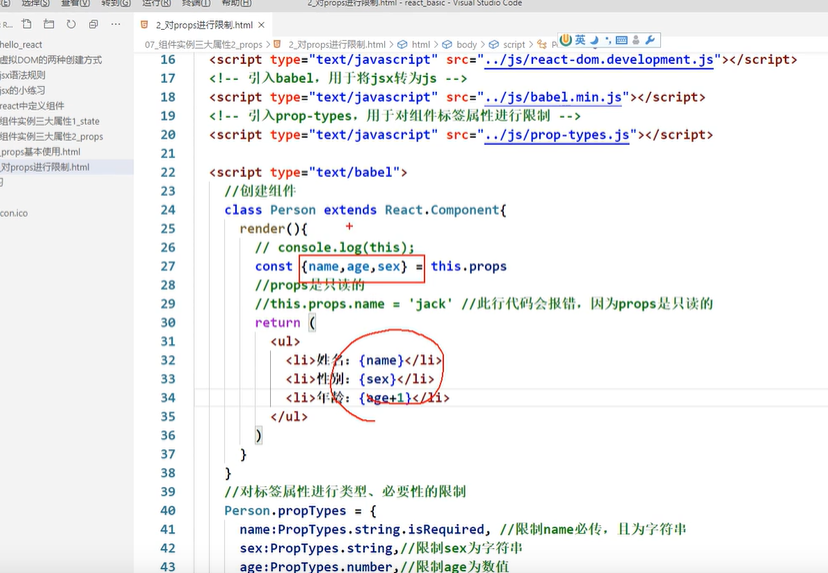The height and width of the screenshot is (573, 828).
Task: Click line number 24 in the gutter
Action: click(168, 210)
